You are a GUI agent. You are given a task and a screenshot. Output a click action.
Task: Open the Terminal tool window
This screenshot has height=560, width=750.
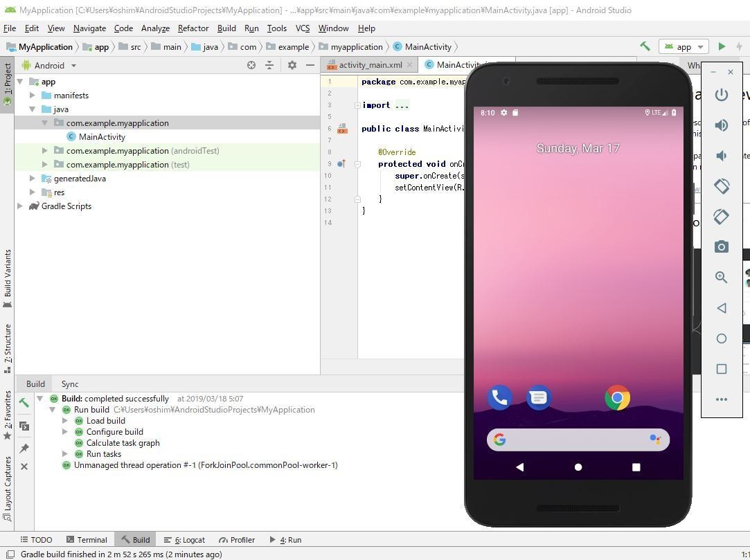(x=87, y=540)
